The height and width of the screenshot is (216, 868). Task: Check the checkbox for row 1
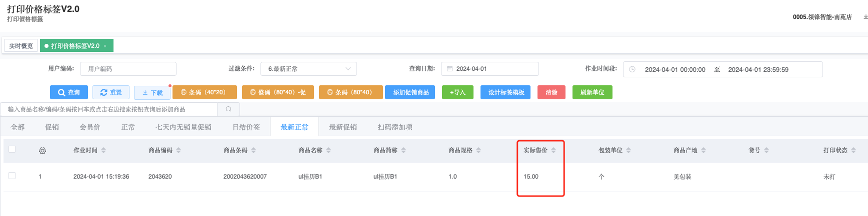pos(12,176)
